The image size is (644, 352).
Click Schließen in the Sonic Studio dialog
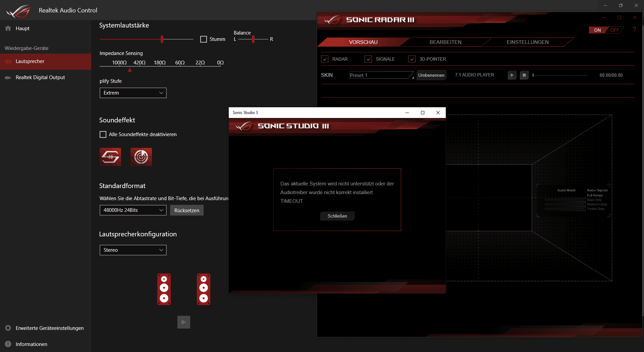(337, 216)
